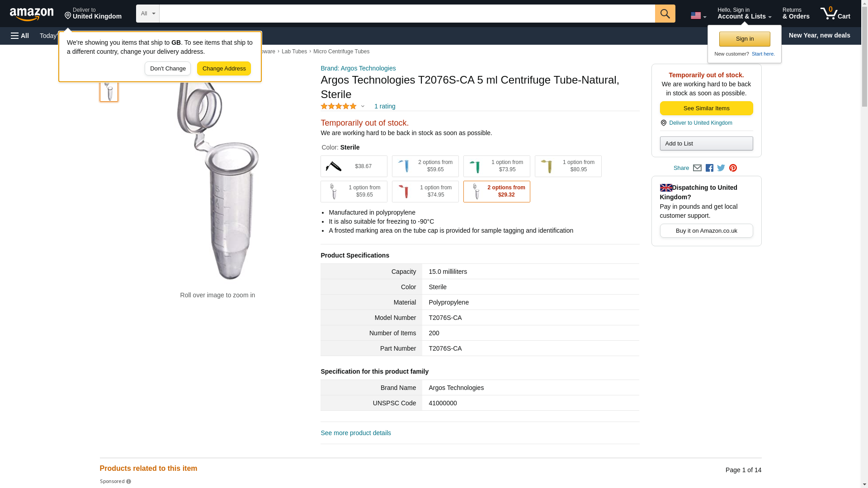The height and width of the screenshot is (488, 868).
Task: Open Lab Tubes breadcrumb category
Action: 294,52
